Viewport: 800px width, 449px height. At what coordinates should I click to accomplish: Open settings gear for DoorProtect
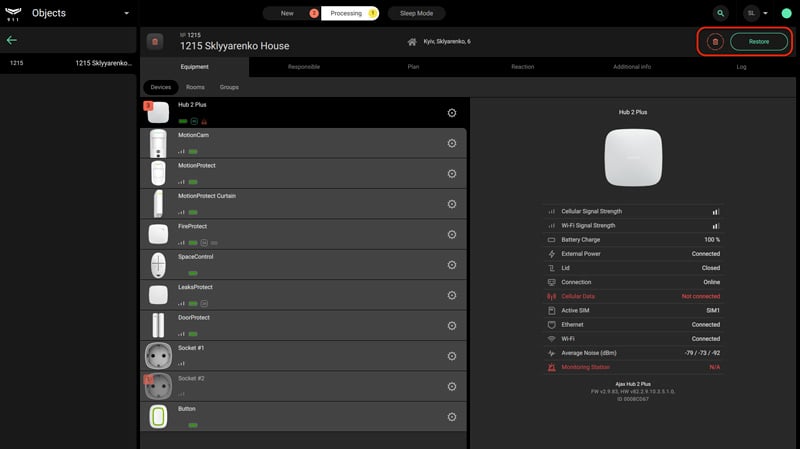coord(452,326)
